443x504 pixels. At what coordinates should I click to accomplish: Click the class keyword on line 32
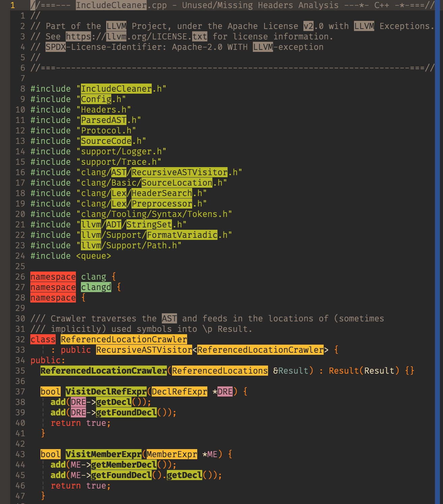pos(42,339)
